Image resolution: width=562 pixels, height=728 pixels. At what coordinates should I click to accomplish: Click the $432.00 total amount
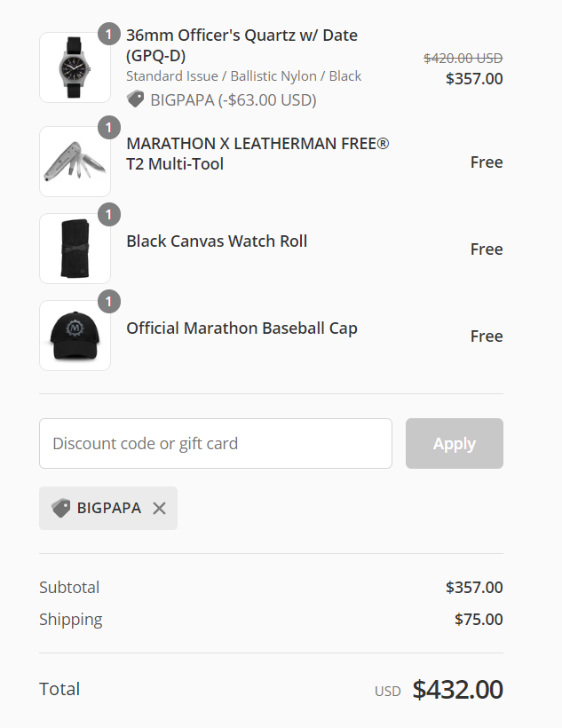pyautogui.click(x=457, y=690)
